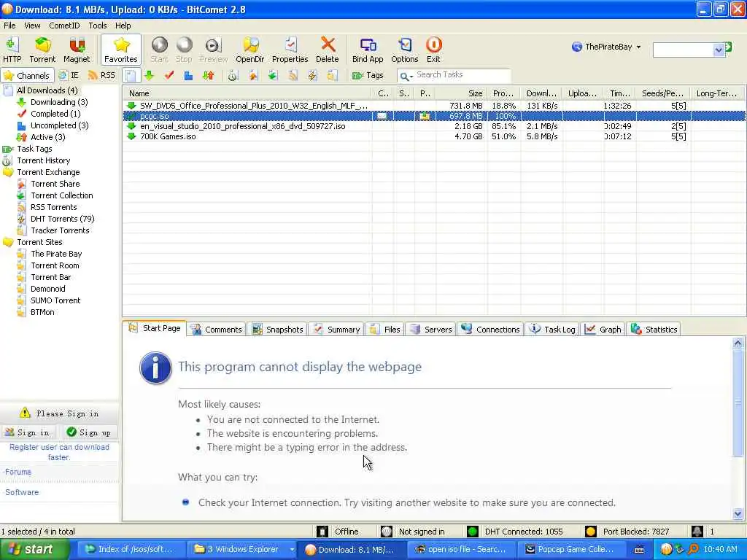Select All Downloads (4) in sidebar
Screen dimensions: 747x560
47,90
